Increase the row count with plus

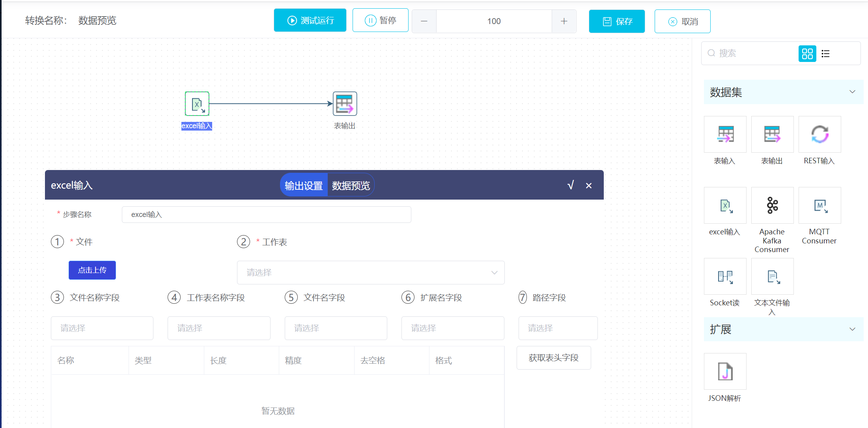564,21
